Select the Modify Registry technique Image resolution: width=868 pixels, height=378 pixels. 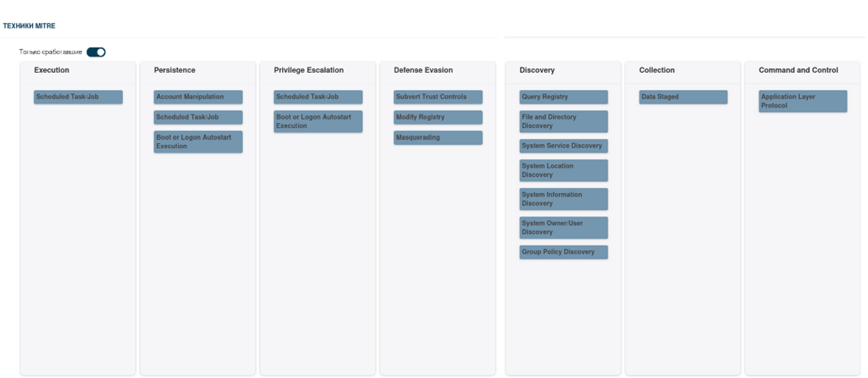[438, 117]
